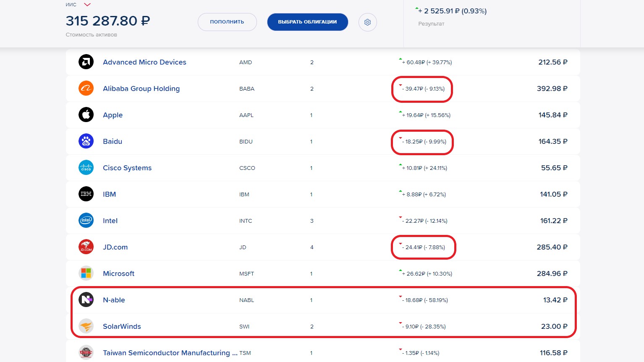
Task: Click Microsoft position value 284.96 ₽
Action: click(552, 273)
